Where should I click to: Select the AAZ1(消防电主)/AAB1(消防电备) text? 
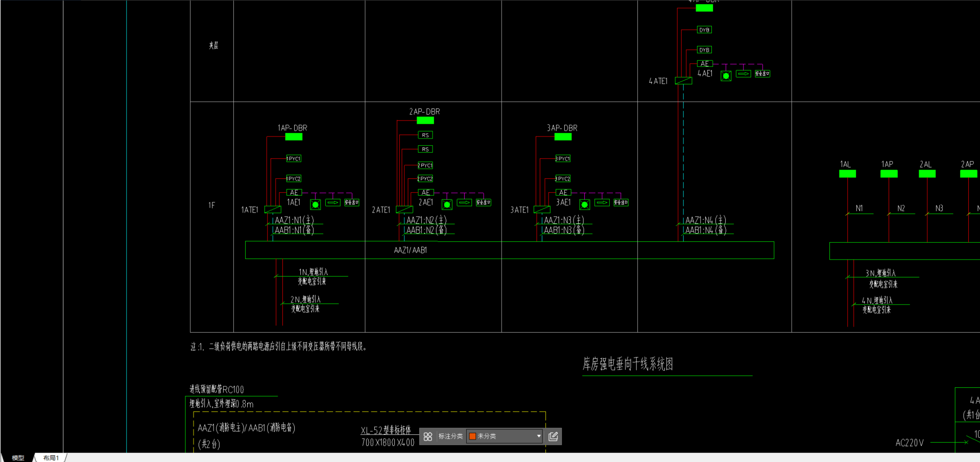[247, 428]
